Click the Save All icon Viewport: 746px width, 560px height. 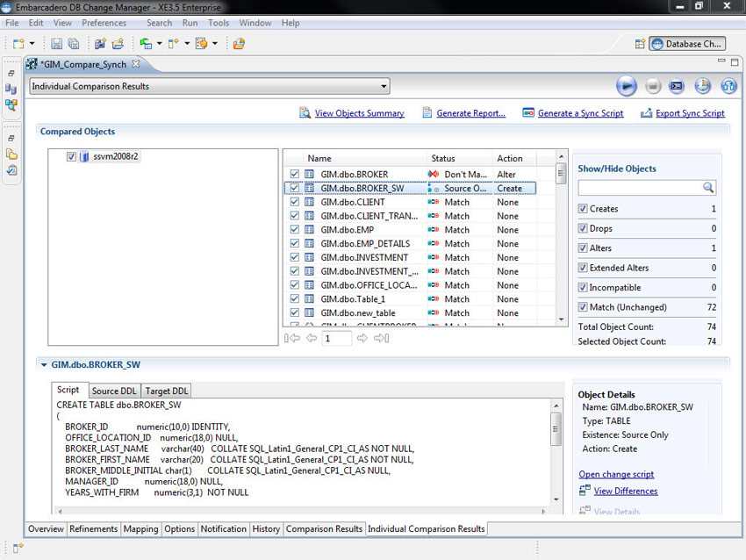tap(74, 44)
